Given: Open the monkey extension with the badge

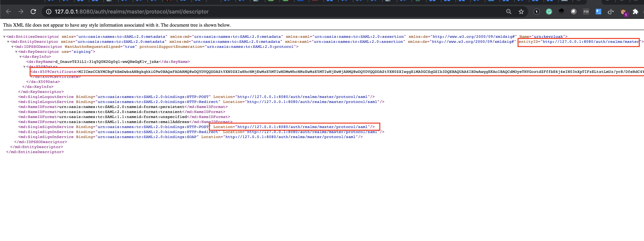Looking at the screenshot, I should click(623, 12).
